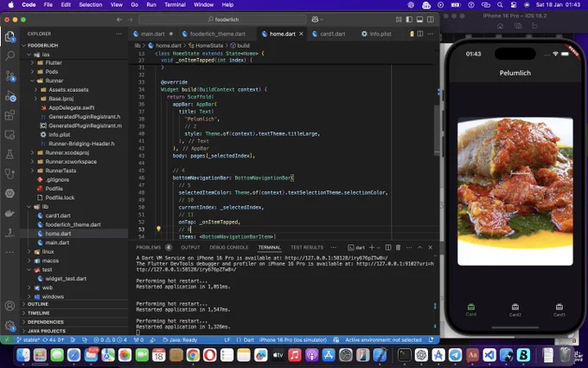
Task: Toggle the bottom panel visibility
Action: click(x=419, y=20)
